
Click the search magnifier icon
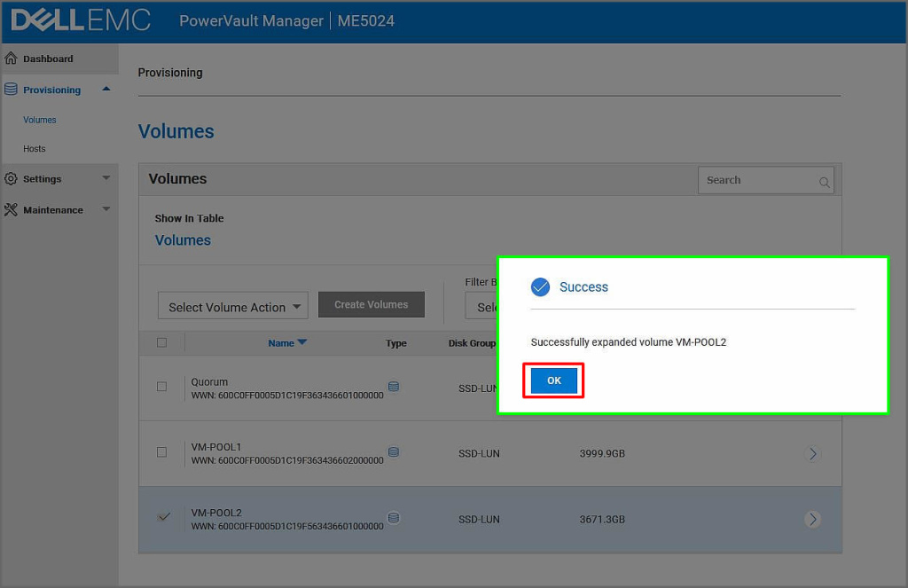[824, 182]
